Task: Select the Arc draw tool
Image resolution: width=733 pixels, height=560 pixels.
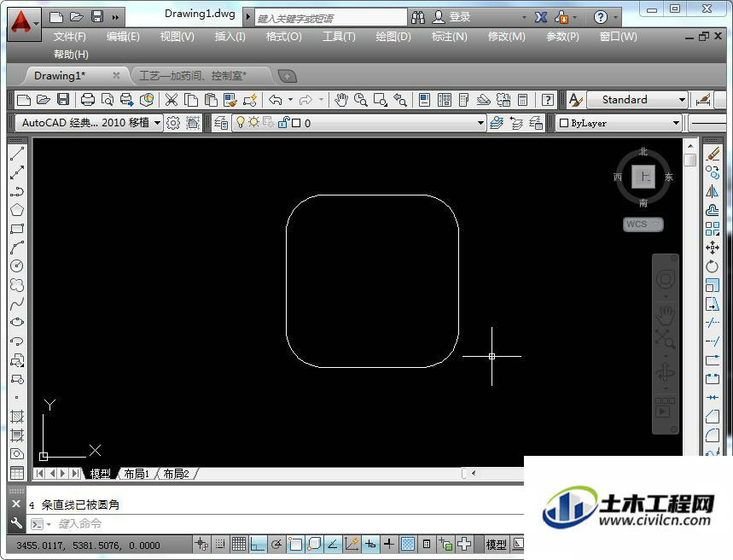Action: pos(17,248)
